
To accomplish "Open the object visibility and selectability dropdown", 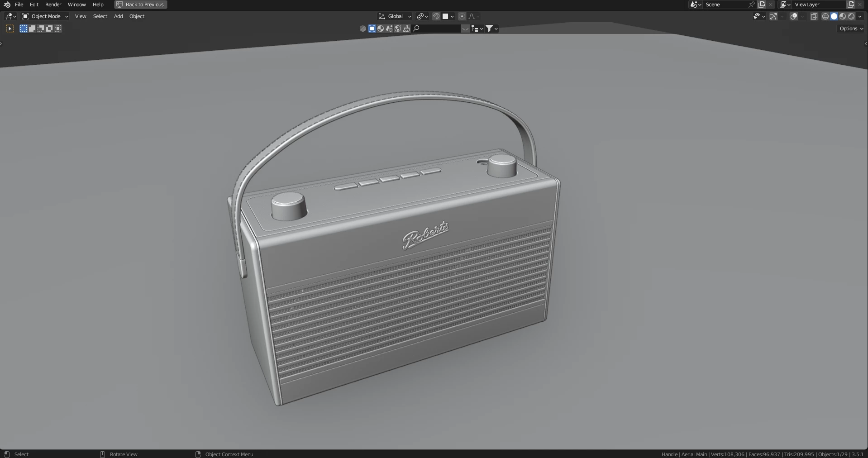I will [759, 16].
